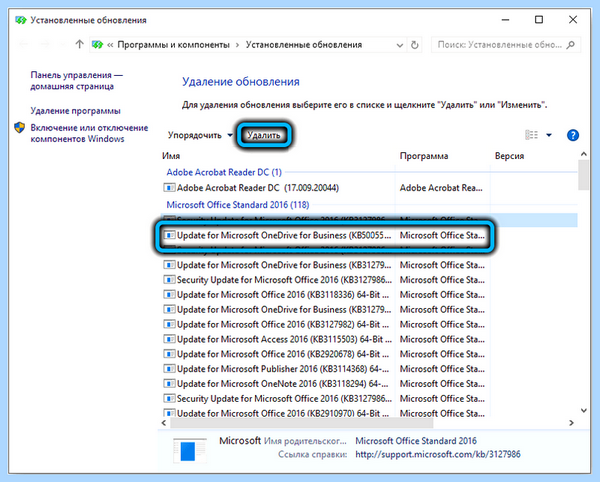Click the large update icon in details pane
Viewport: 600px width, 482px height.
point(189,450)
